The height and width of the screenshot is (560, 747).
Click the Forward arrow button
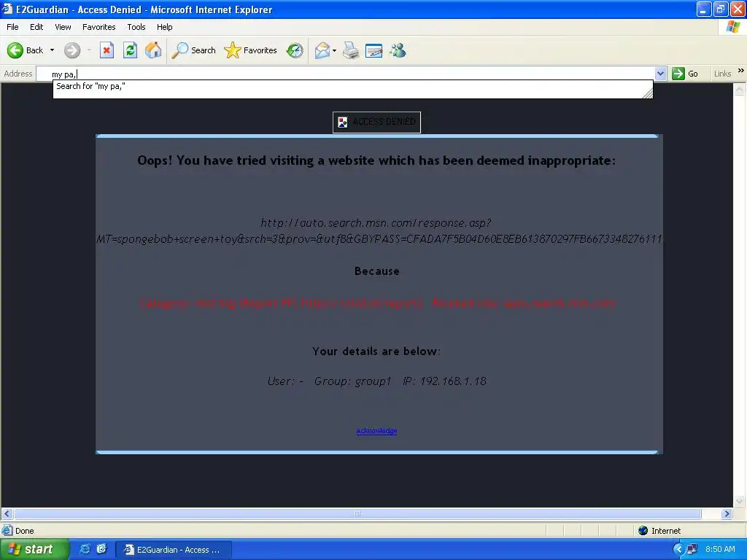pyautogui.click(x=72, y=50)
